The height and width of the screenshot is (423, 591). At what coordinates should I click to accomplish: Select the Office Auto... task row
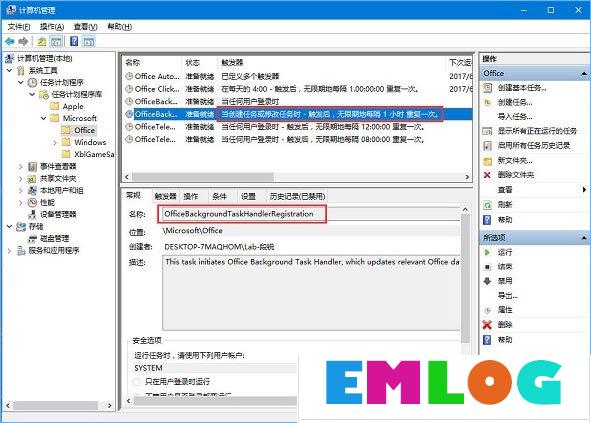click(x=298, y=76)
